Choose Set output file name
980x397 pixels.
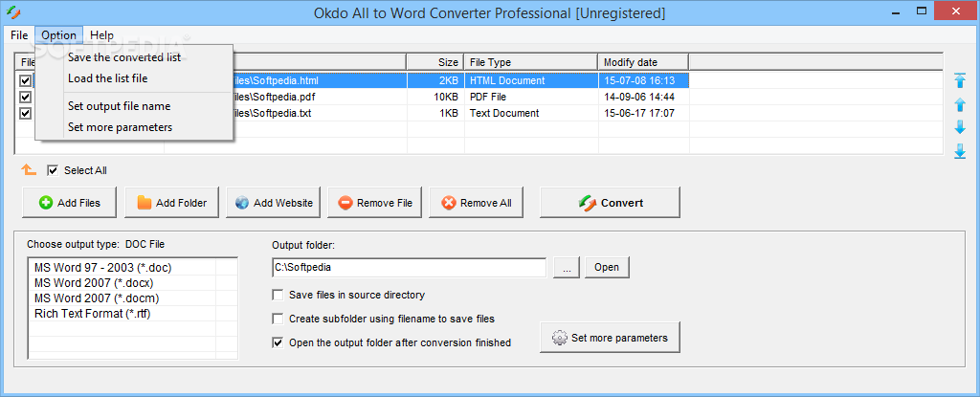[119, 106]
